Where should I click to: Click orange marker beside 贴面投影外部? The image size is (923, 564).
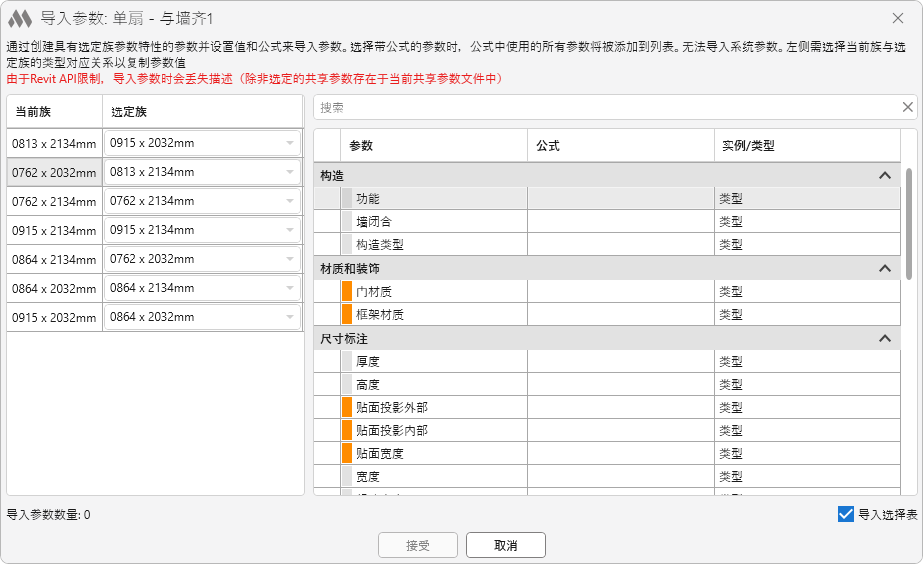[x=347, y=408]
